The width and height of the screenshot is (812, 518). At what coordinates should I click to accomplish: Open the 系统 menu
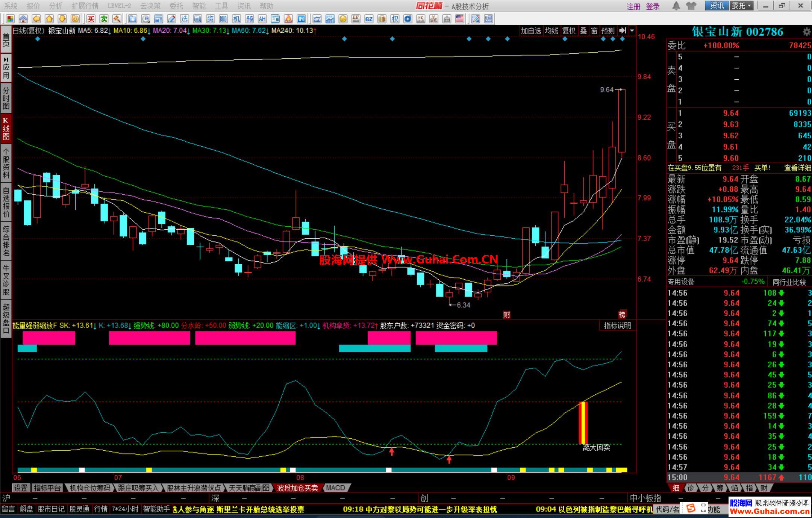point(11,6)
